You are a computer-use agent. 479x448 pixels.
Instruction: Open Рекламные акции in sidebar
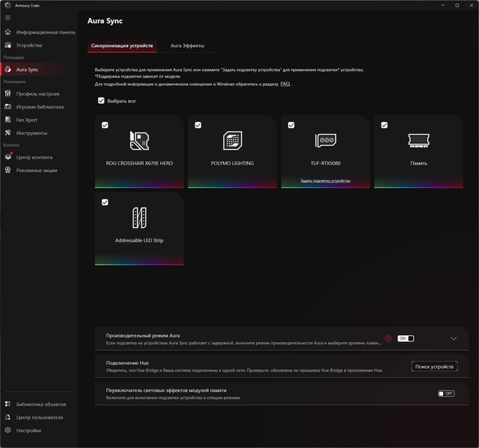tap(39, 171)
